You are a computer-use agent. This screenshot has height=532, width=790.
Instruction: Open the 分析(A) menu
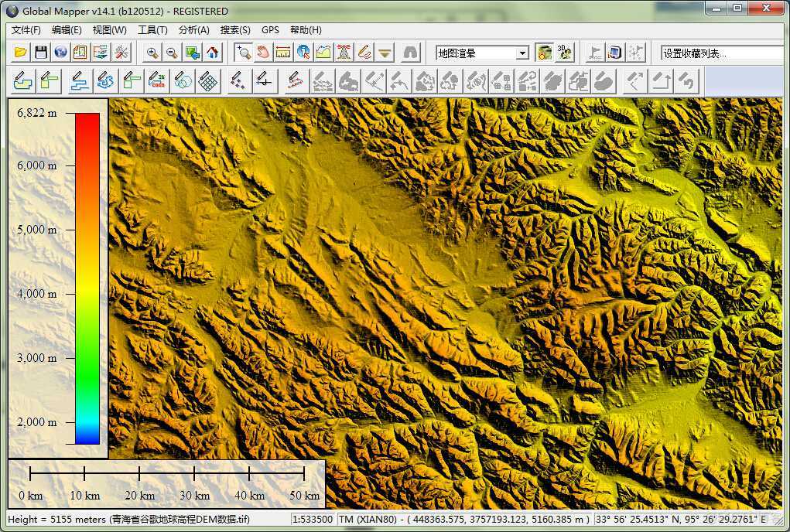click(192, 30)
